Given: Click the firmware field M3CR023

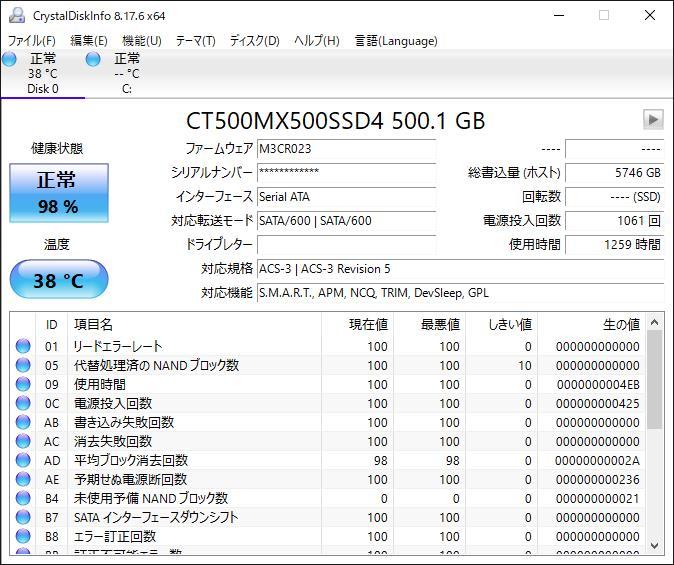Looking at the screenshot, I should 346,149.
